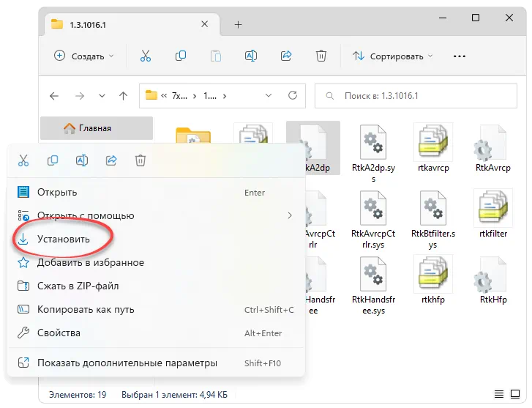This screenshot has width=532, height=408.
Task: Click the Paste icon in the top toolbar
Action: [216, 56]
